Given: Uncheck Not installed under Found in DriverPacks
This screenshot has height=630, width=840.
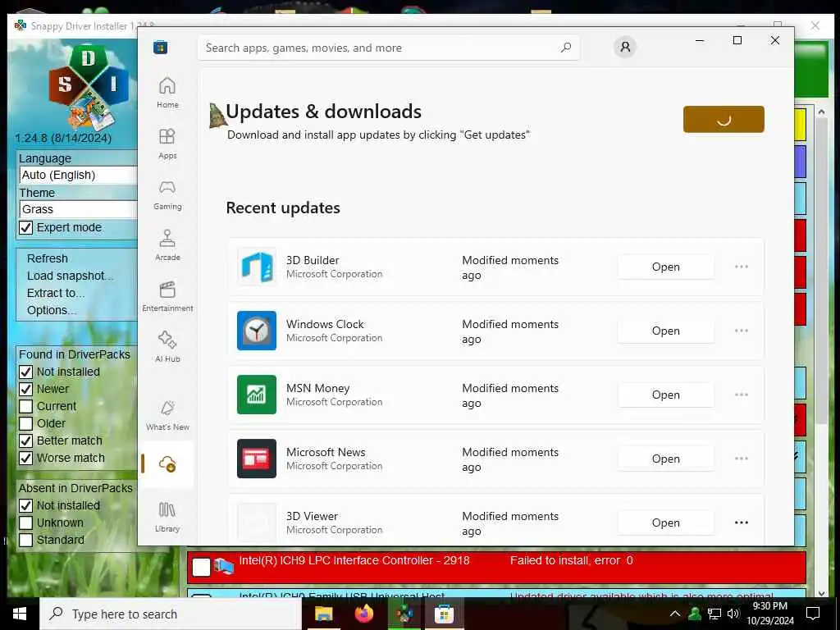Looking at the screenshot, I should 25,372.
